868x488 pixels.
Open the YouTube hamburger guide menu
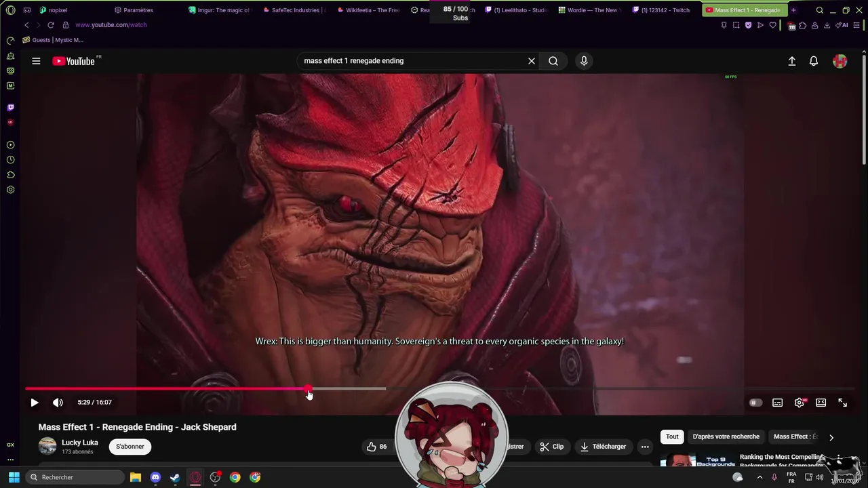(36, 61)
